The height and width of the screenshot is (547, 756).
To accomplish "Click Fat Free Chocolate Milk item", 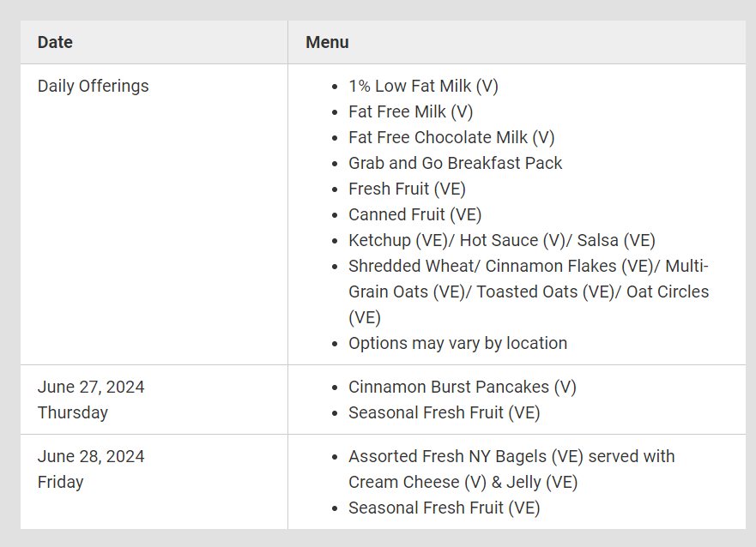I will (451, 138).
